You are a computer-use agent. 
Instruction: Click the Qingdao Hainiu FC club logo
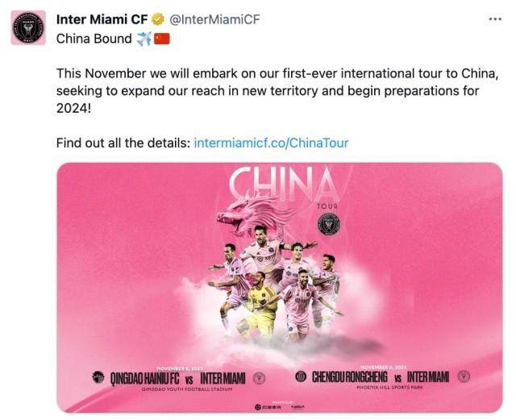[x=98, y=376]
